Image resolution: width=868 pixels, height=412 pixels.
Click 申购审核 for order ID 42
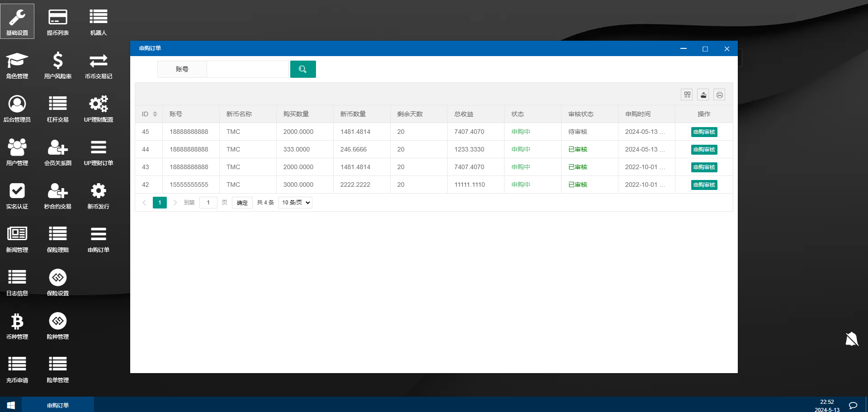point(704,185)
